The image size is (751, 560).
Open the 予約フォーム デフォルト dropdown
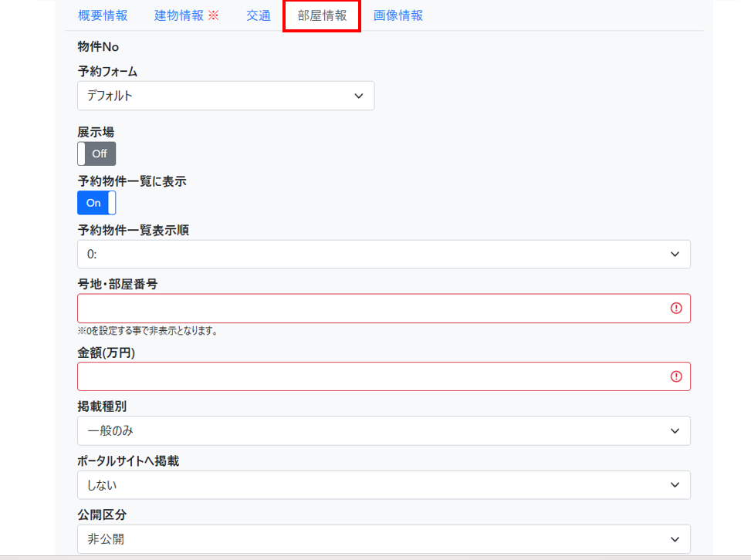225,96
